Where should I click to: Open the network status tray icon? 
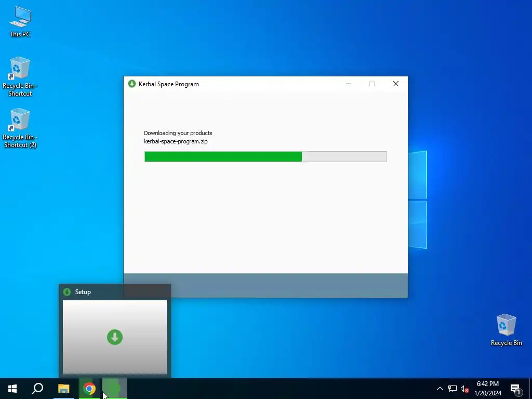pos(453,389)
